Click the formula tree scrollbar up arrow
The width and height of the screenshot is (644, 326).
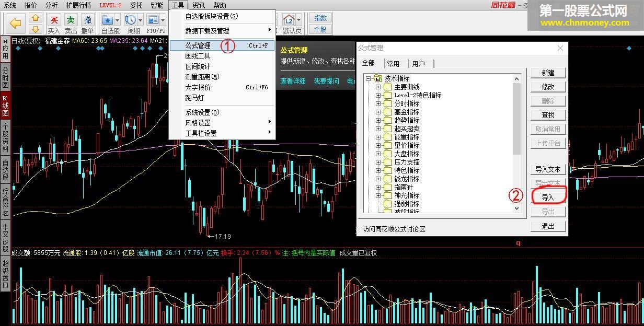(x=517, y=79)
